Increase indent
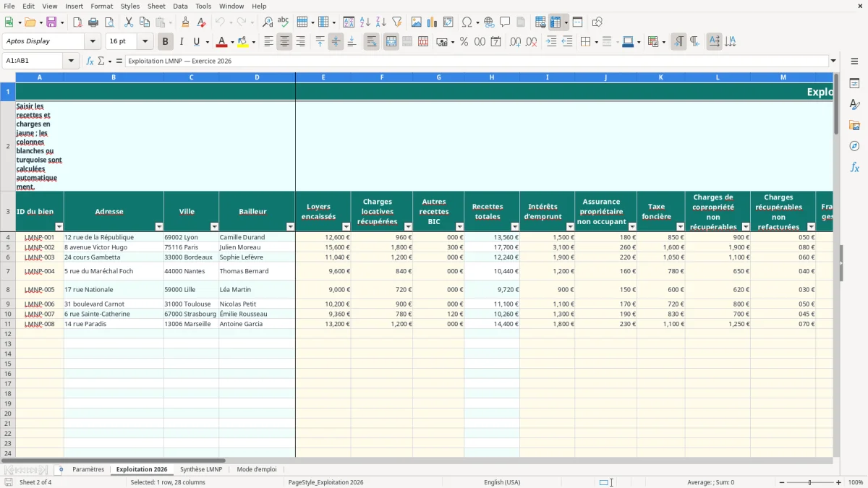Image resolution: width=868 pixels, height=488 pixels. 551,42
